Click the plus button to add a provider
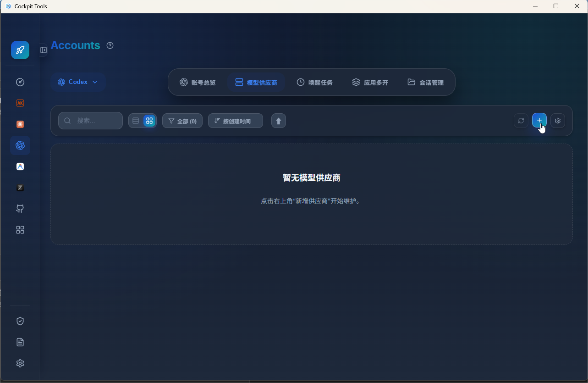588x383 pixels. (x=539, y=121)
